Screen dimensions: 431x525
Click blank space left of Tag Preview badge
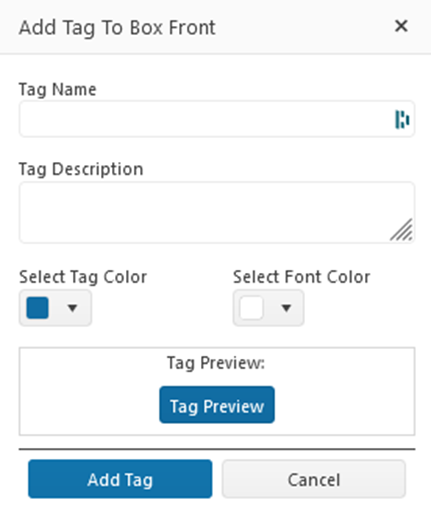[89, 405]
